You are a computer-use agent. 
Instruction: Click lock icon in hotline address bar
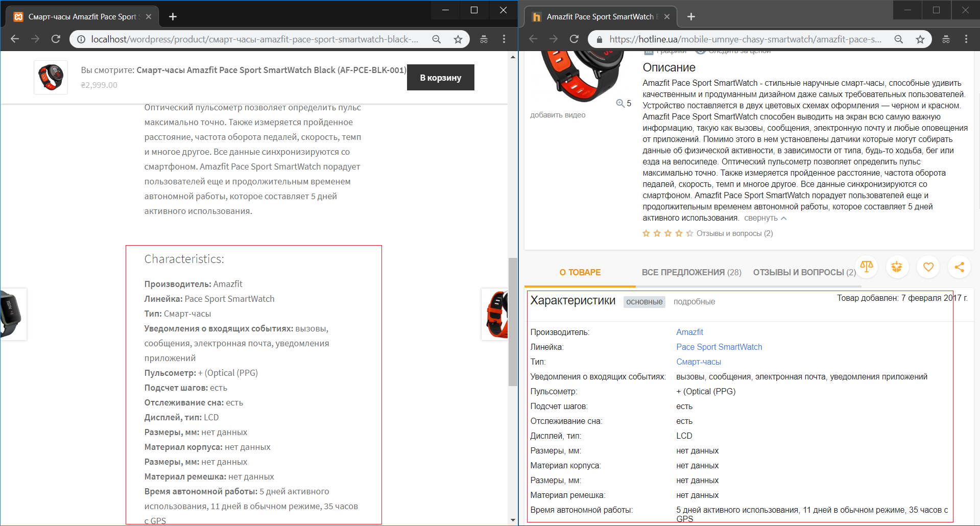tap(600, 39)
